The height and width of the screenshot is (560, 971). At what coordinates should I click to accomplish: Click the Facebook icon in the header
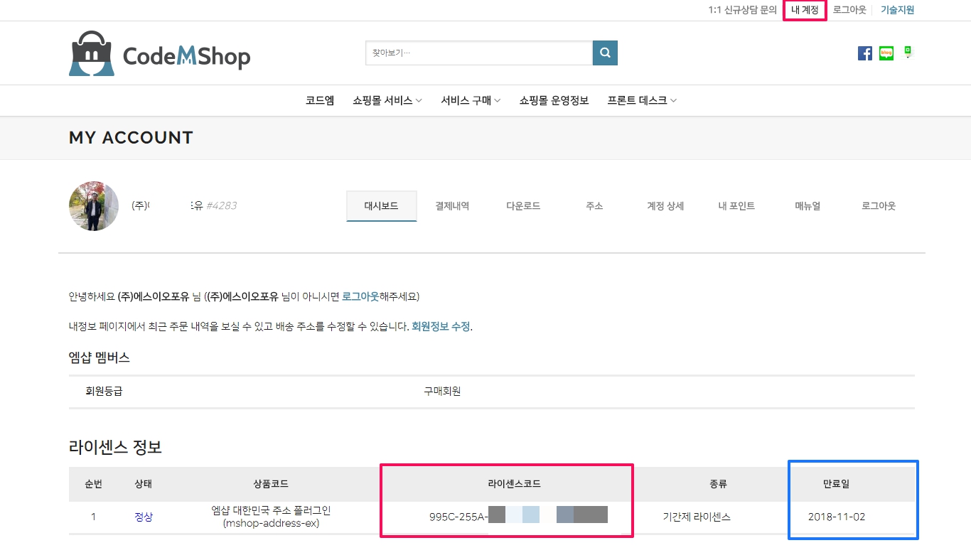(864, 53)
